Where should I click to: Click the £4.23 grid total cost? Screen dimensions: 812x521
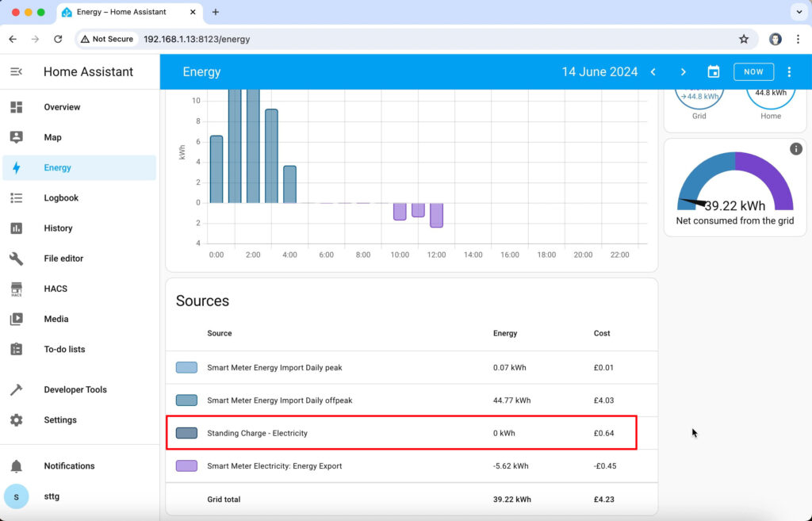coord(603,500)
